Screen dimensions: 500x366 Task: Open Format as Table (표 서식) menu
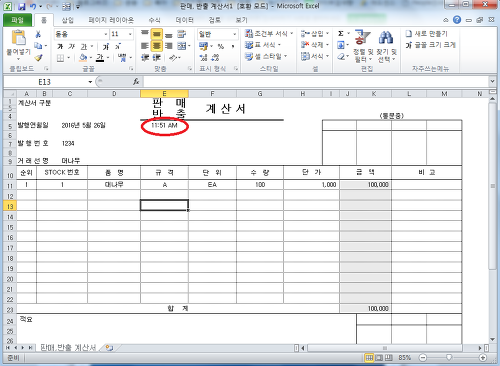(x=263, y=45)
